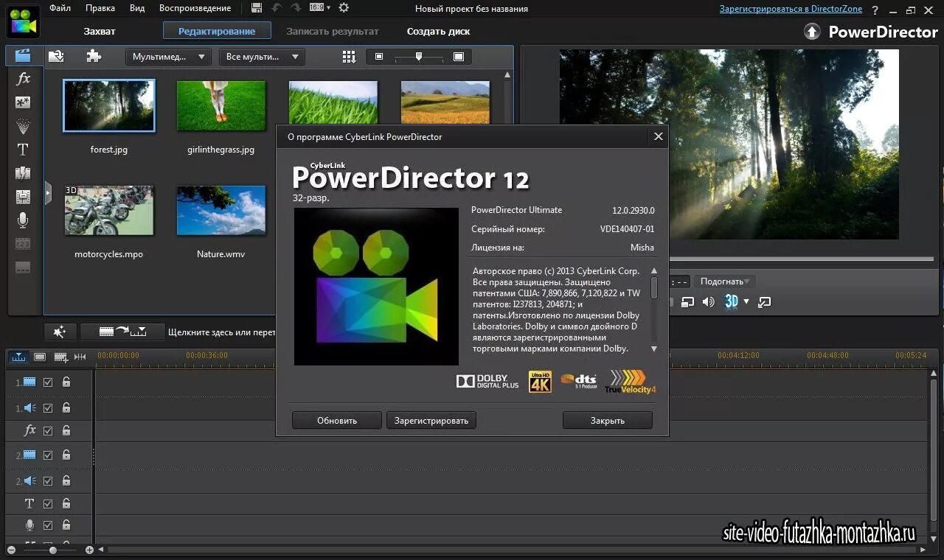The height and width of the screenshot is (560, 944).
Task: Open the PiP Objects Room icon
Action: click(23, 102)
